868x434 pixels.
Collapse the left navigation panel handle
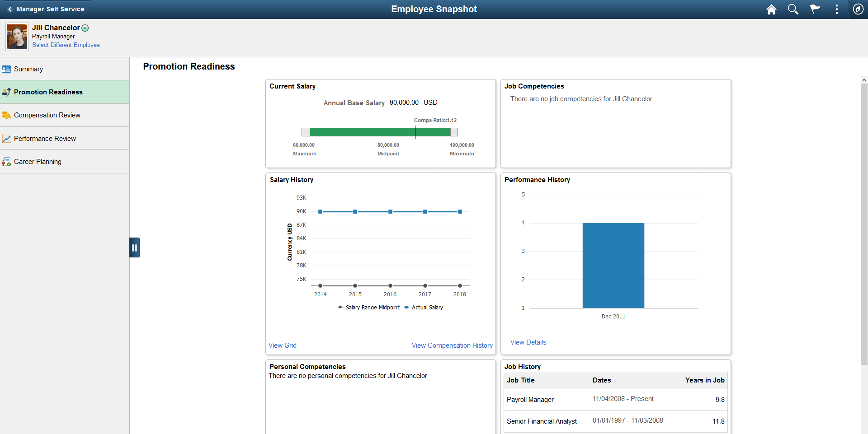[x=134, y=247]
